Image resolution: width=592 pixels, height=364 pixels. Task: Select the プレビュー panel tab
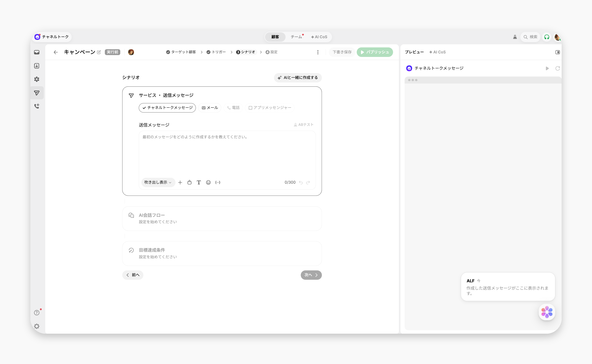(x=414, y=52)
